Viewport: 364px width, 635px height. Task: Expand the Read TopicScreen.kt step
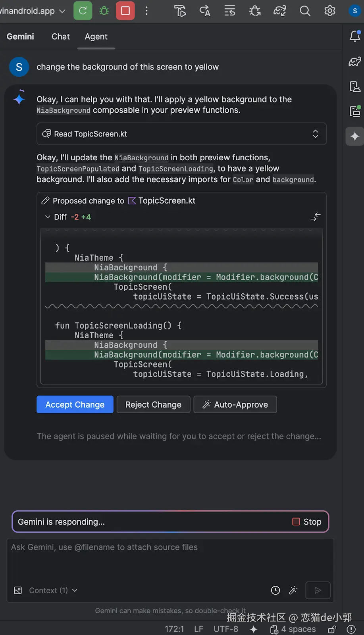315,134
